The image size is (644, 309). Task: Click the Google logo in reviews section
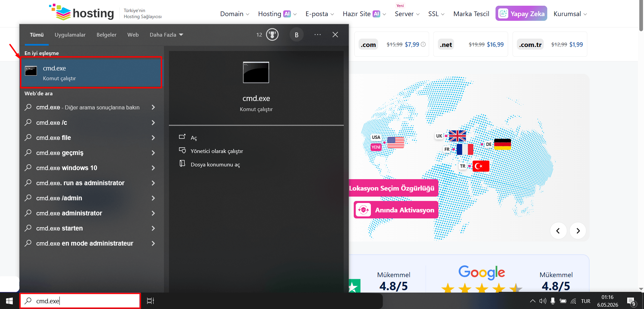(x=482, y=272)
